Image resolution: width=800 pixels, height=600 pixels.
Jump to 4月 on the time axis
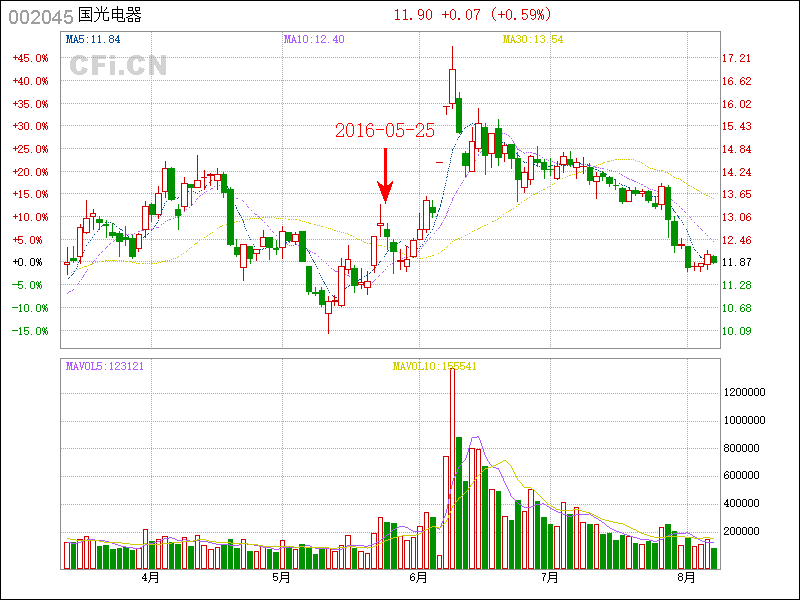coord(150,578)
